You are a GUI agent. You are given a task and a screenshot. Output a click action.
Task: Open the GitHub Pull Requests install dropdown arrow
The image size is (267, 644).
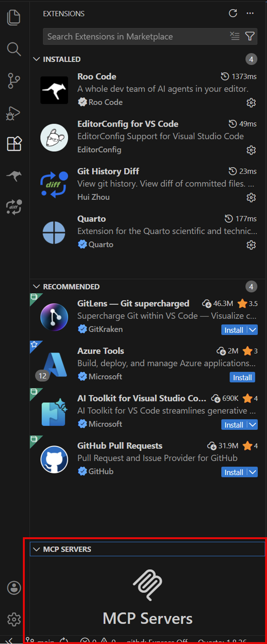(253, 472)
